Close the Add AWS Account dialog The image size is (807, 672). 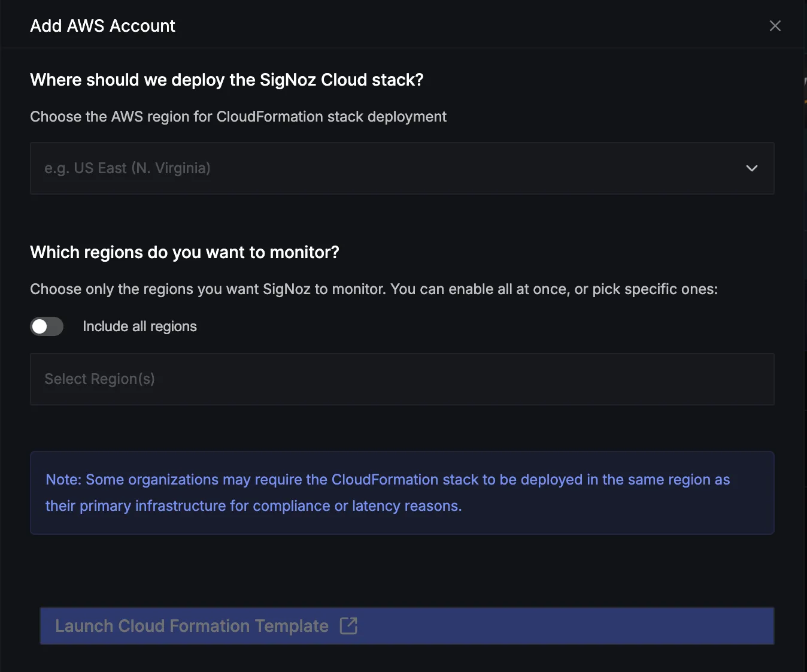tap(775, 26)
